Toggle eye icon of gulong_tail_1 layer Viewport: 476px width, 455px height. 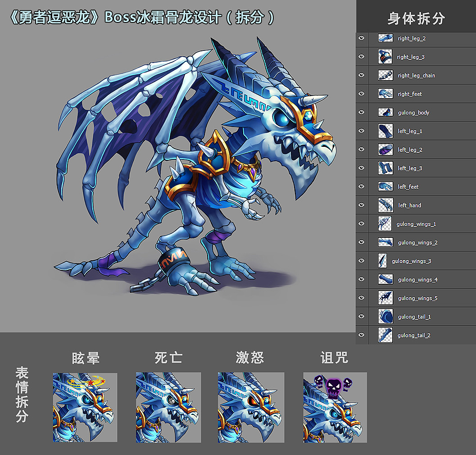tap(361, 316)
